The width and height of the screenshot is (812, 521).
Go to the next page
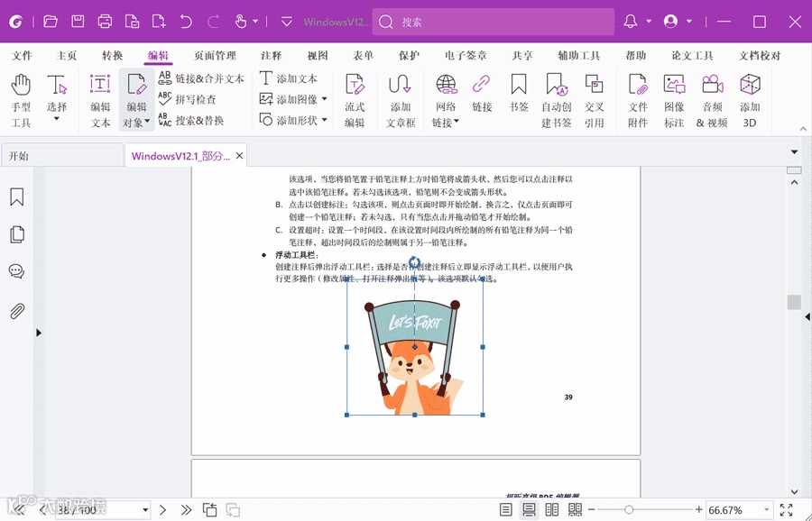pyautogui.click(x=162, y=510)
